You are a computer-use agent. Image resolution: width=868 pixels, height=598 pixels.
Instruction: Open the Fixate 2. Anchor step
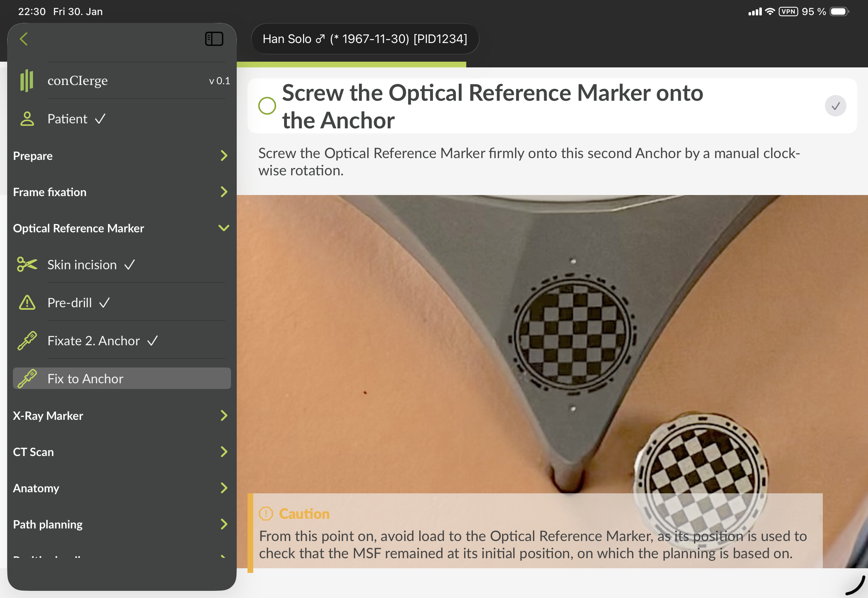tap(122, 341)
